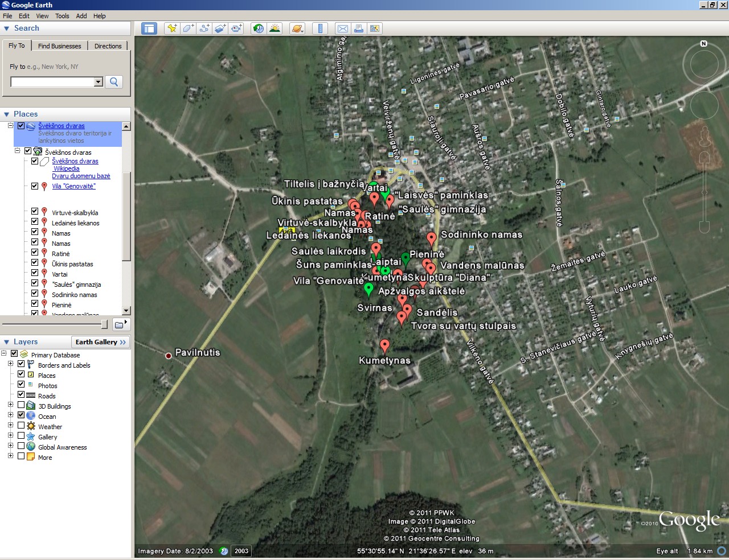Click the Fly to search input field
The height and width of the screenshot is (560, 729).
[x=52, y=82]
